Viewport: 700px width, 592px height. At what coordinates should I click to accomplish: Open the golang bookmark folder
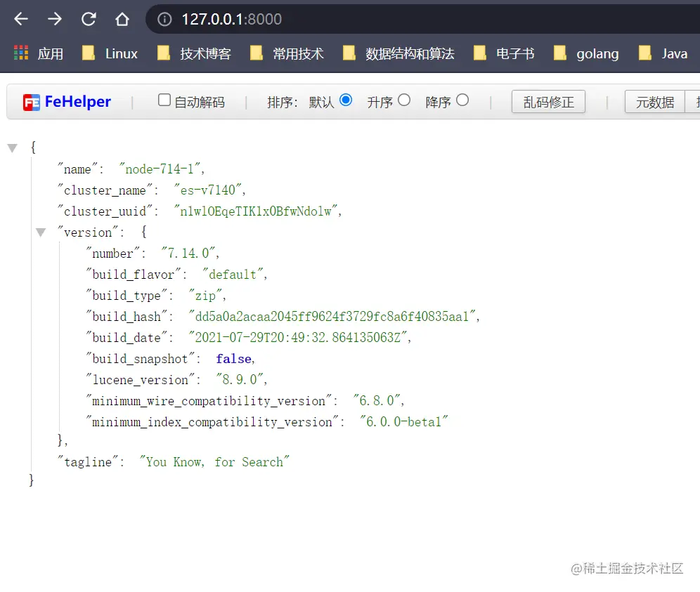coord(586,53)
